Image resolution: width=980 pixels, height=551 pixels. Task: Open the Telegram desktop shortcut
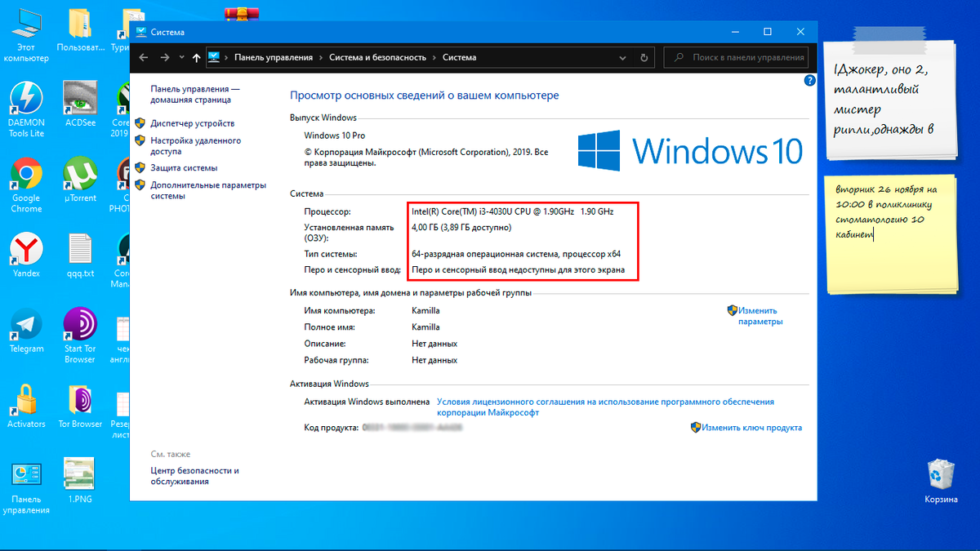click(26, 330)
